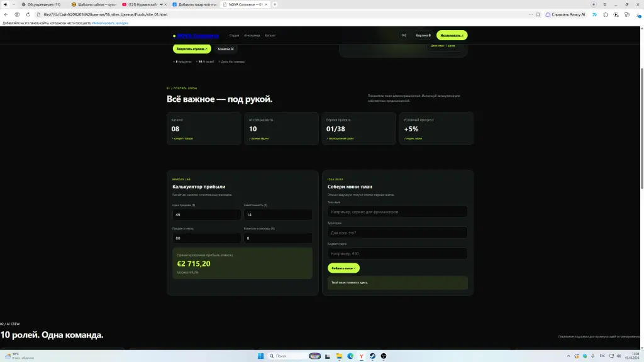Click the import bookmarks link

(110, 23)
